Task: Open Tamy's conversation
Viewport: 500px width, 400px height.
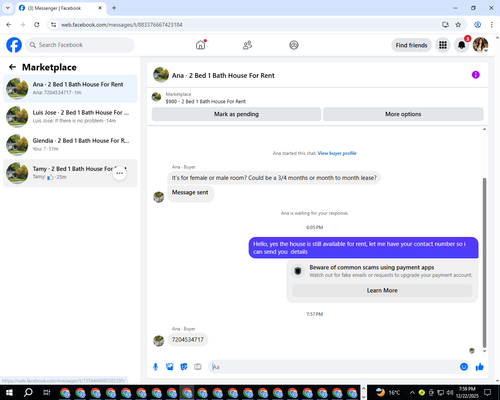Action: pos(70,173)
